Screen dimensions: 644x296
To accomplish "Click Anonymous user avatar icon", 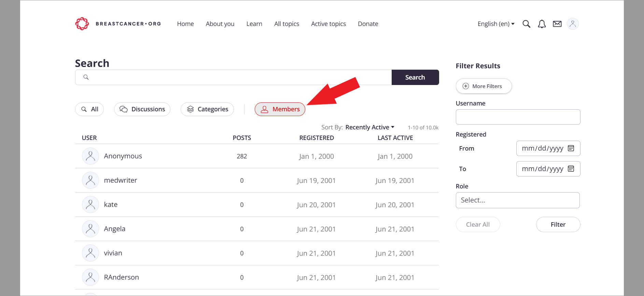I will (90, 156).
